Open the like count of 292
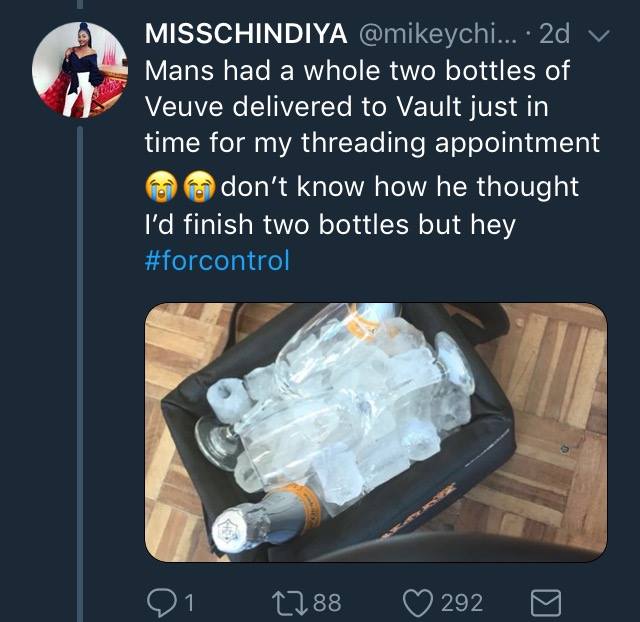The height and width of the screenshot is (622, 640). [x=462, y=603]
